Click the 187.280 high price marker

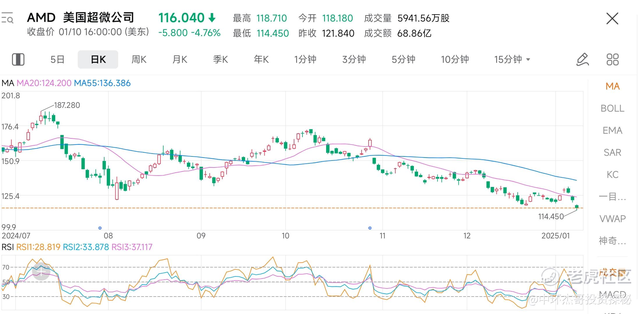tap(67, 105)
